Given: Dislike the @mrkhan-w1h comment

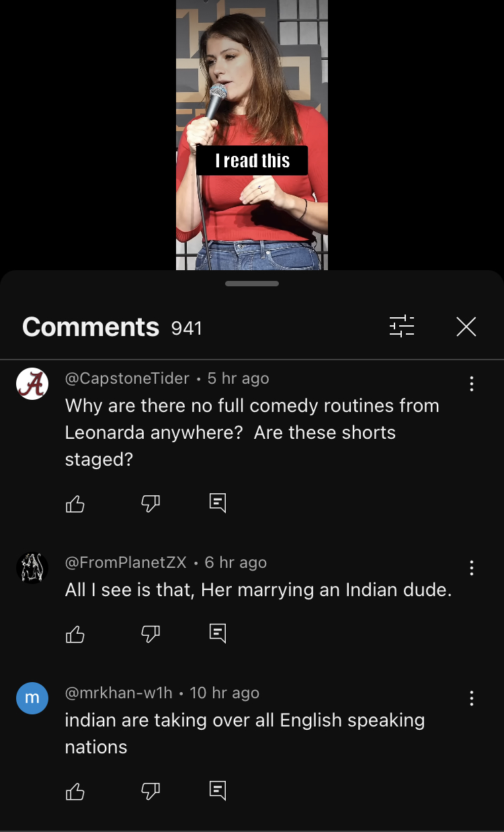Looking at the screenshot, I should coord(151,791).
